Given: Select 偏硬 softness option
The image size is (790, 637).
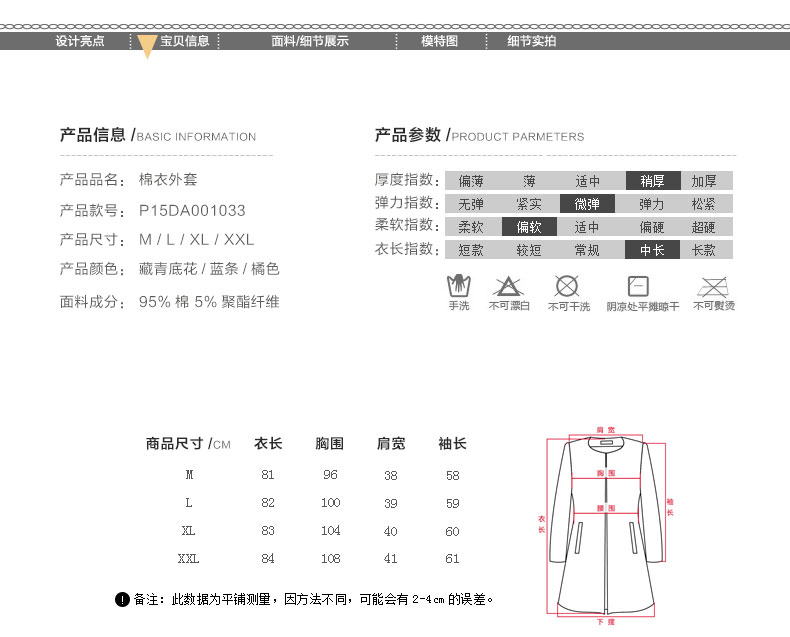Looking at the screenshot, I should [651, 227].
